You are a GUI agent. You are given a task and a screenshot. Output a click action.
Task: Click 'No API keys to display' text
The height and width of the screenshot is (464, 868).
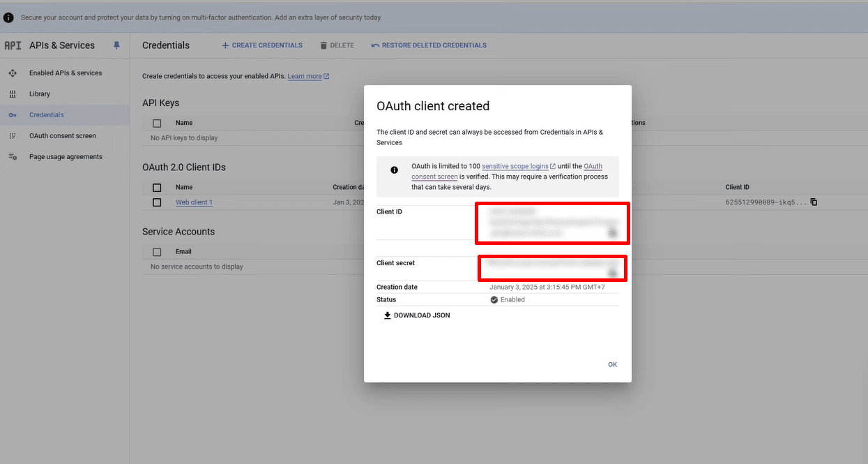184,138
